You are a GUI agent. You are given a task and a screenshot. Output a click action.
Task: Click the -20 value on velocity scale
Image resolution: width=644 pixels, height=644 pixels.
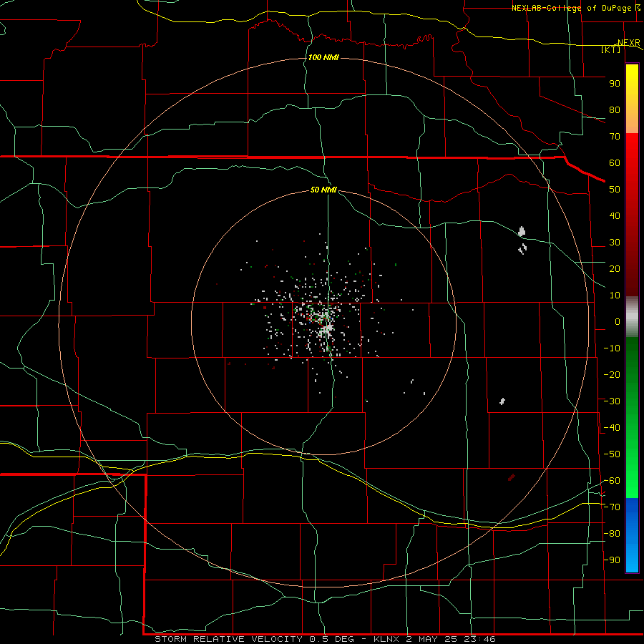click(x=612, y=375)
